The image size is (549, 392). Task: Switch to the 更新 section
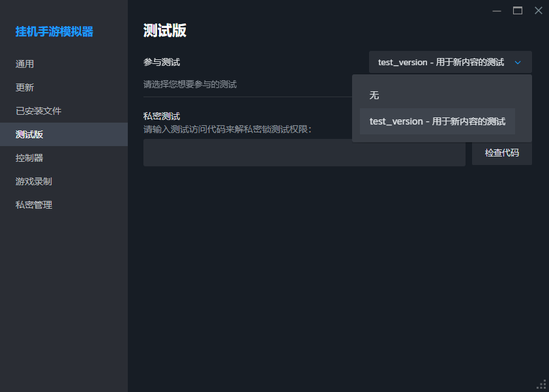click(25, 87)
